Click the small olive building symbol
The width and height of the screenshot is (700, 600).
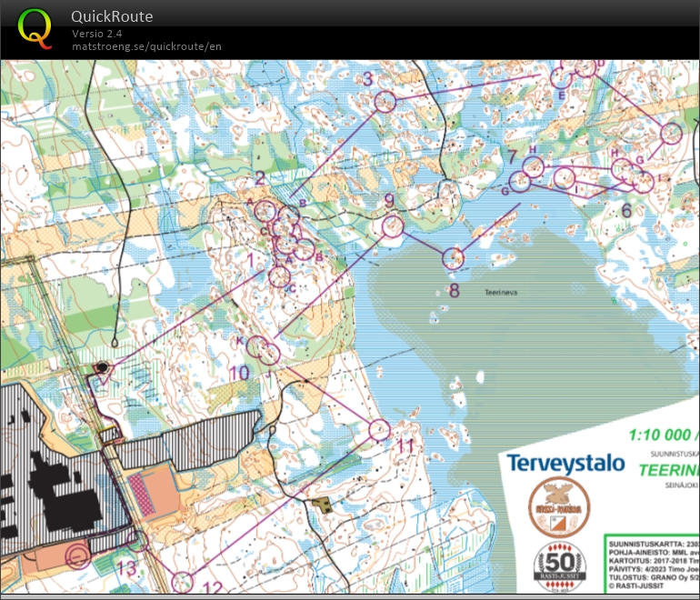coord(320,504)
